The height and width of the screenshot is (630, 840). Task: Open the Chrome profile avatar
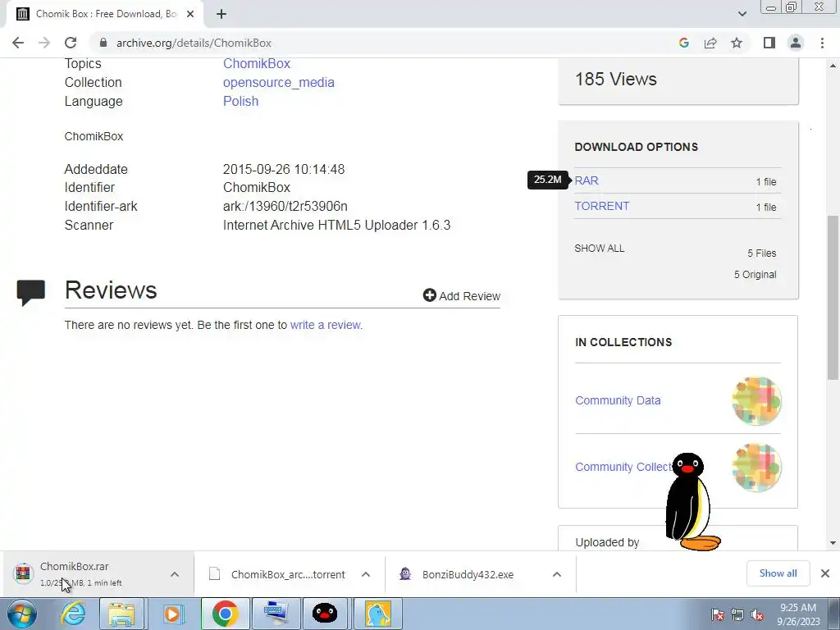click(x=796, y=43)
